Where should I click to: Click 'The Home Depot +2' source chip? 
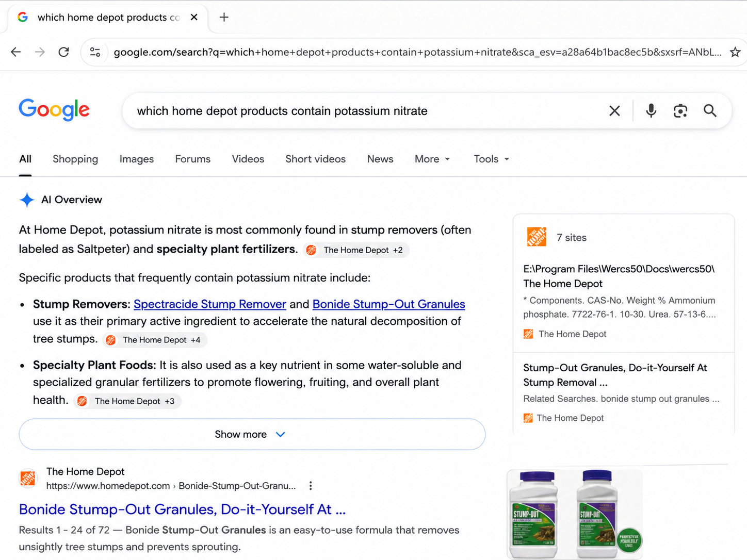[x=356, y=250]
